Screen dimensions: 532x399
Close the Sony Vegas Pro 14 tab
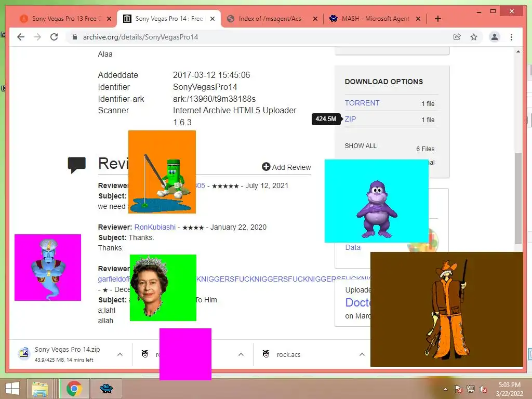coord(212,19)
